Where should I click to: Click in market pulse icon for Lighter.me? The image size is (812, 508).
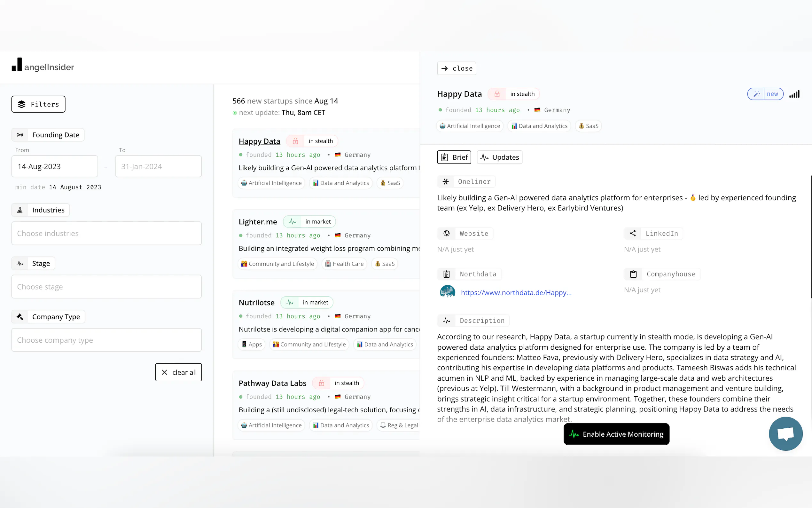tap(293, 222)
